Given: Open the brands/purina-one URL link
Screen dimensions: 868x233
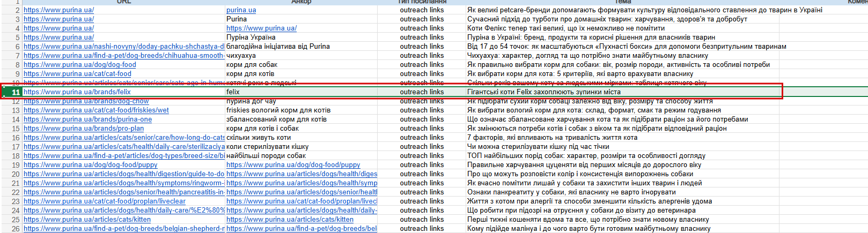Looking at the screenshot, I should (88, 119).
